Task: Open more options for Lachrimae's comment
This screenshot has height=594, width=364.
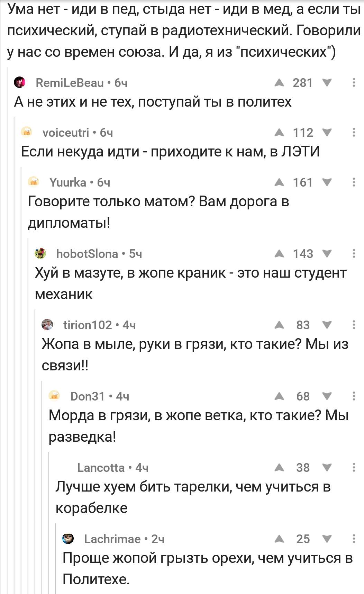Action: [x=354, y=539]
